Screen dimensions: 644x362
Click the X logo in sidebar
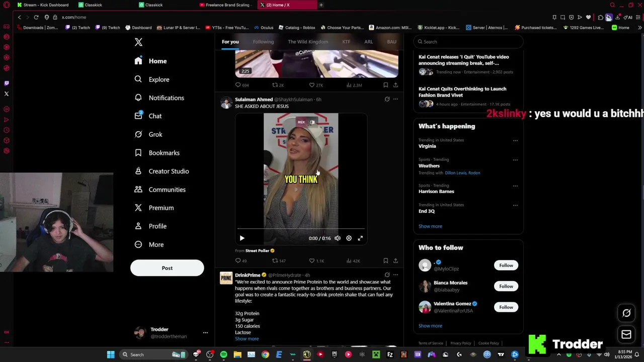coord(138,42)
